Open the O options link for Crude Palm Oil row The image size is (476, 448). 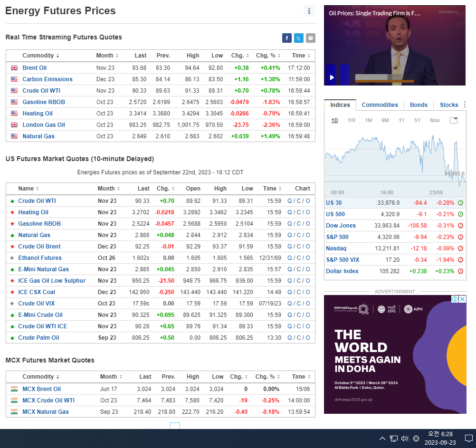coord(308,338)
